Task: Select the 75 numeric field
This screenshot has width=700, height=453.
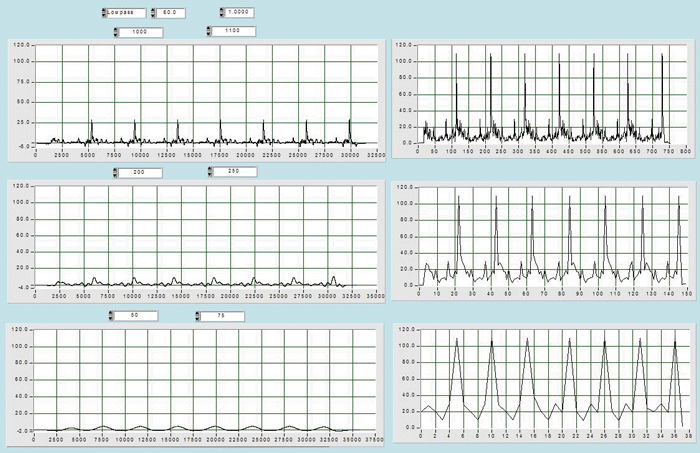Action: point(222,316)
